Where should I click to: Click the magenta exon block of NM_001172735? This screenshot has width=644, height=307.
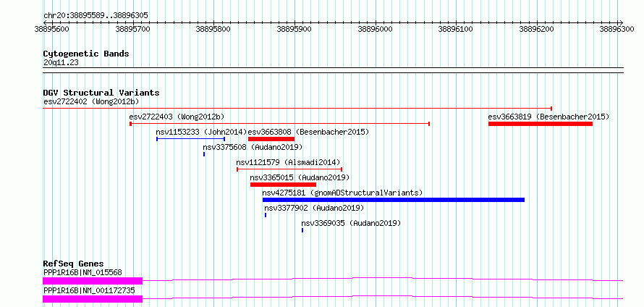click(93, 299)
